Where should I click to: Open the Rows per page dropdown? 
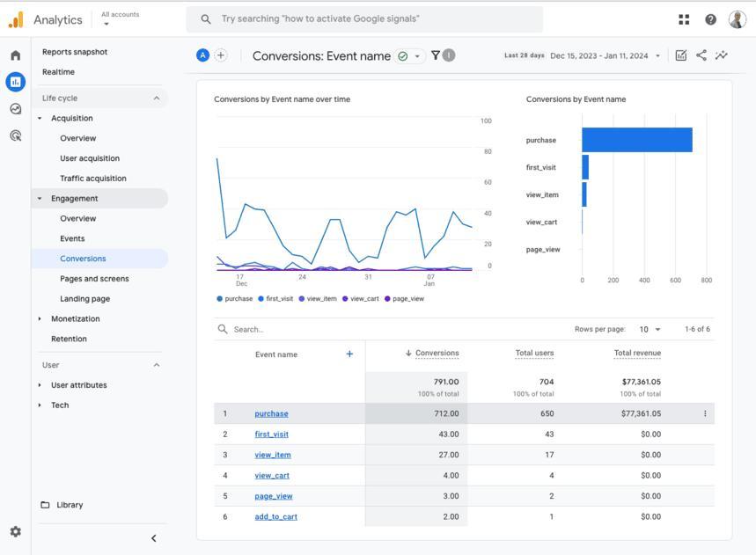[x=650, y=330]
